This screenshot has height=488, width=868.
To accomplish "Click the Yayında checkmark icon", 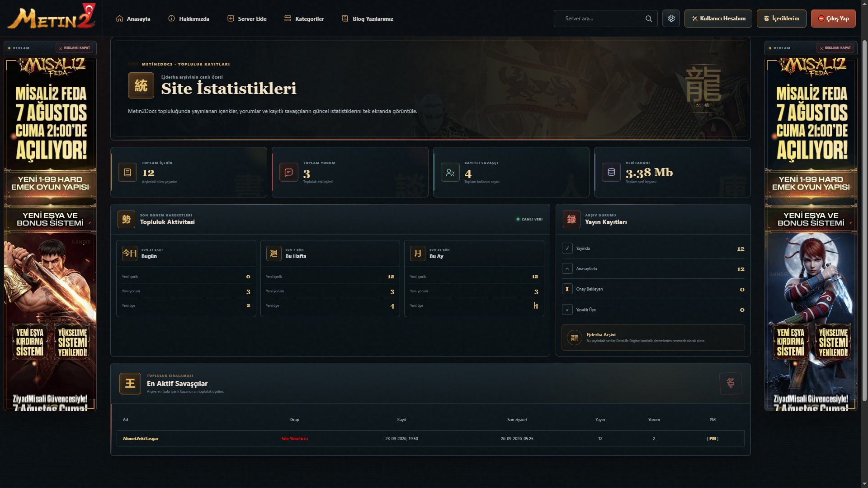I will point(567,248).
